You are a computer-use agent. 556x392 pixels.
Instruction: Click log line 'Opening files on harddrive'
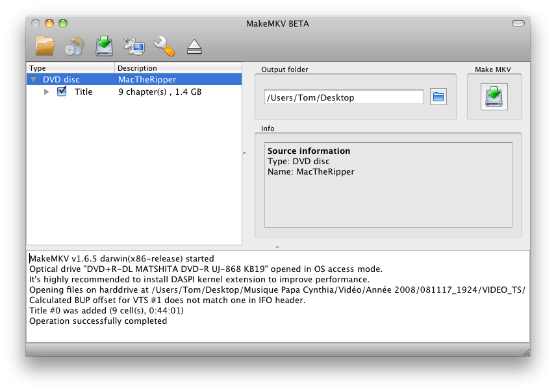[277, 289]
